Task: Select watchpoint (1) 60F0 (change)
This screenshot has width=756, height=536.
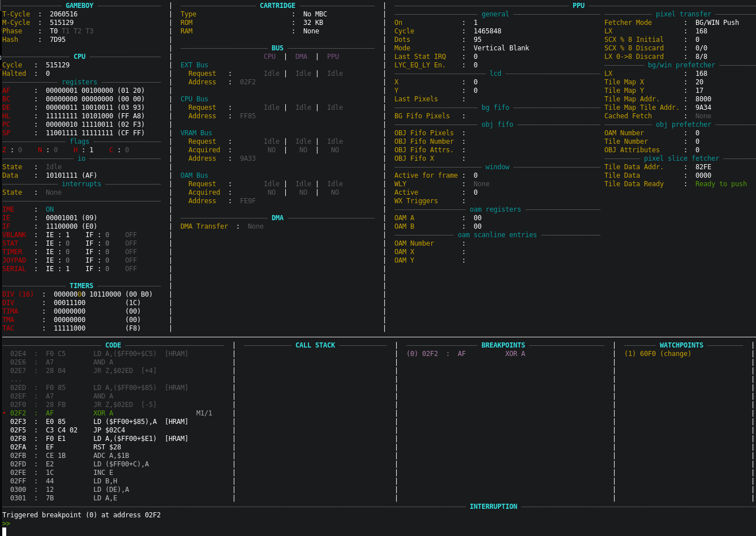Action: click(x=658, y=354)
